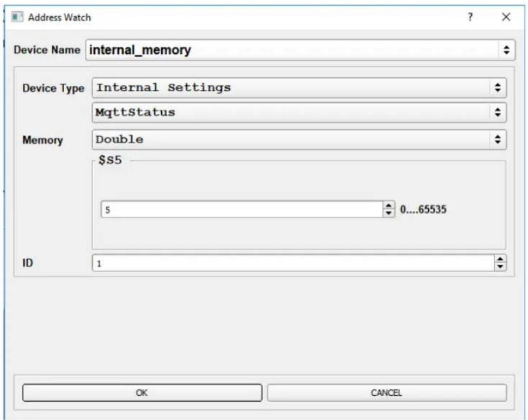The image size is (528, 420).
Task: Open the Device Name internal_memory dropdown
Action: pyautogui.click(x=300, y=50)
